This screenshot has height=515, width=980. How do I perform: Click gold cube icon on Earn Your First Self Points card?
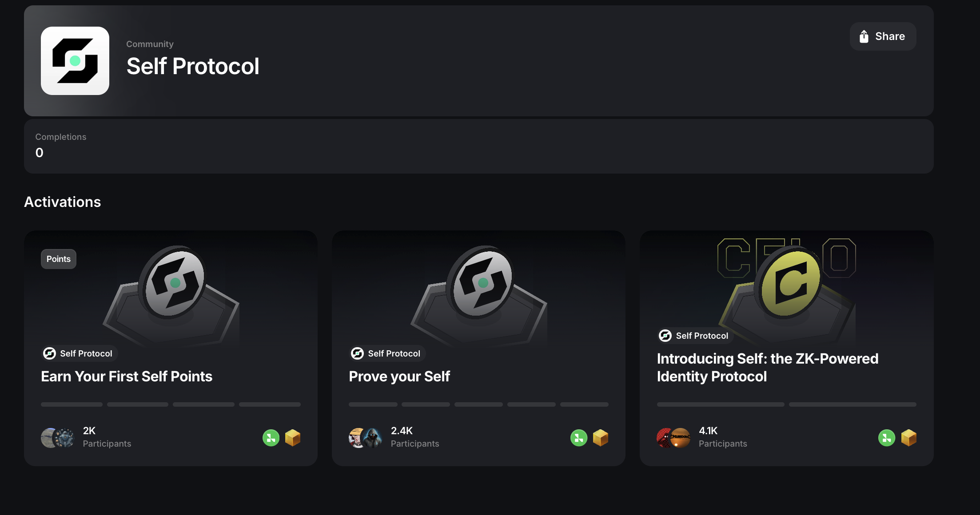click(293, 438)
